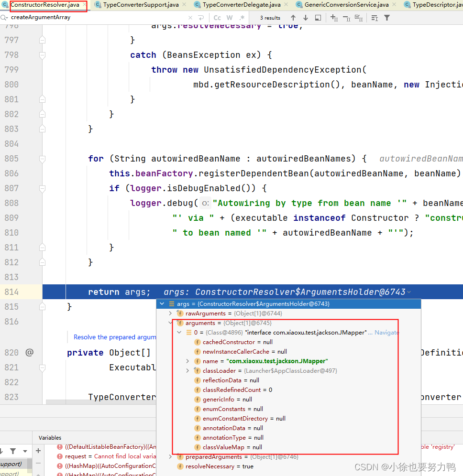Viewport: 463px width, 476px height.
Task: Switch to the TypeConverterSupport.java tab
Action: click(141, 5)
